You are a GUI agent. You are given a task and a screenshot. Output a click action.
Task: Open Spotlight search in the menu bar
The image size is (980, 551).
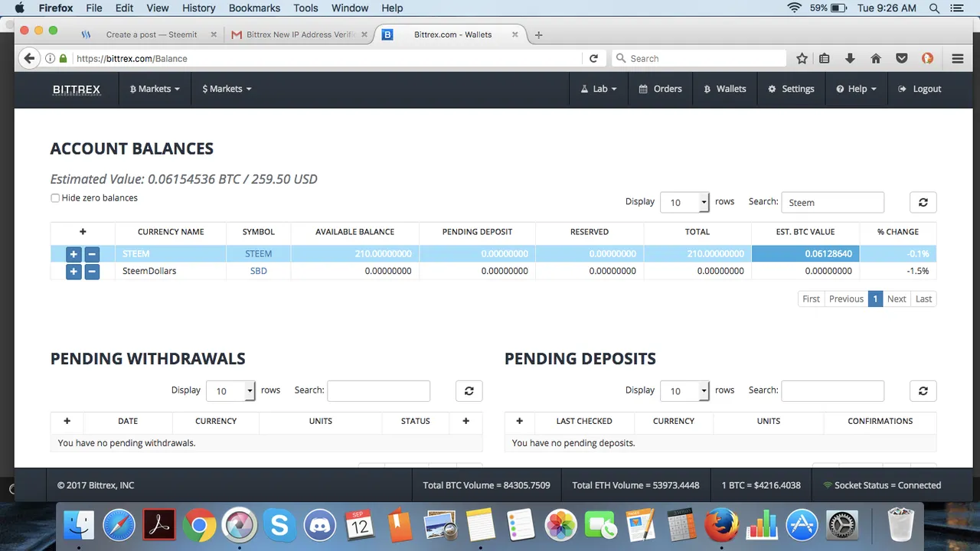coord(934,8)
